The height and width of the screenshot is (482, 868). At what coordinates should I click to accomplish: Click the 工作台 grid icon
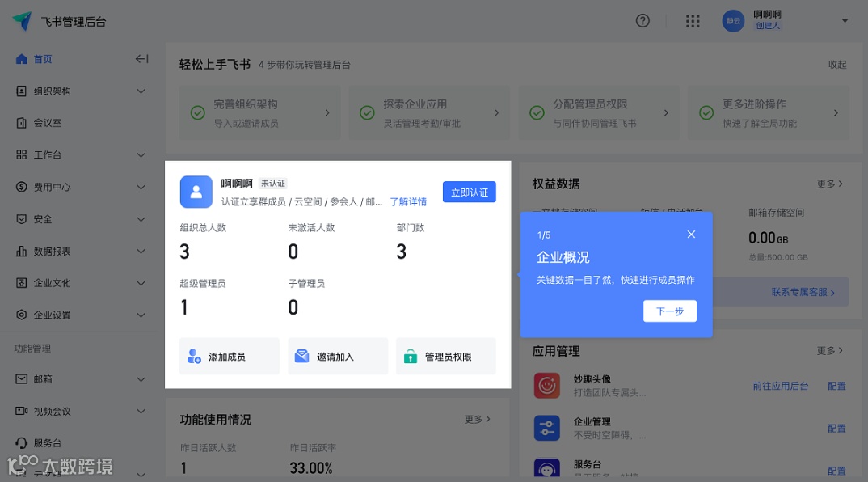22,154
